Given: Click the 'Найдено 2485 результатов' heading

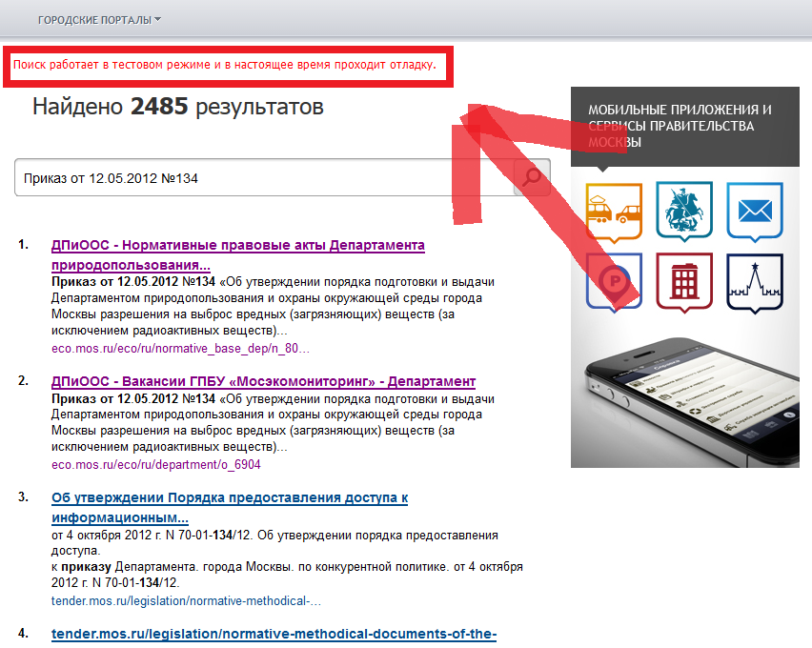Looking at the screenshot, I should 177,107.
